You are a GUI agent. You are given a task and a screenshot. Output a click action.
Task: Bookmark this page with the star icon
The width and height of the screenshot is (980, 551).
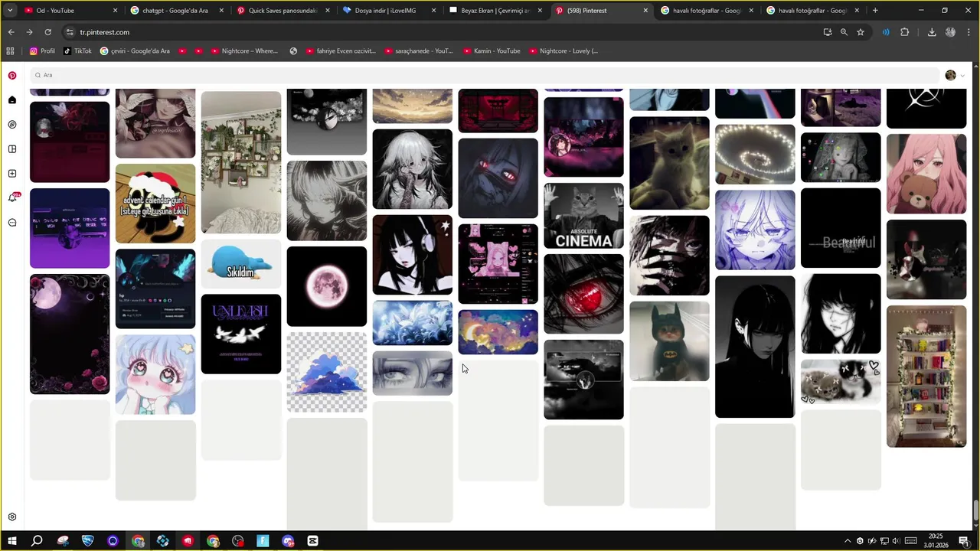click(x=861, y=32)
